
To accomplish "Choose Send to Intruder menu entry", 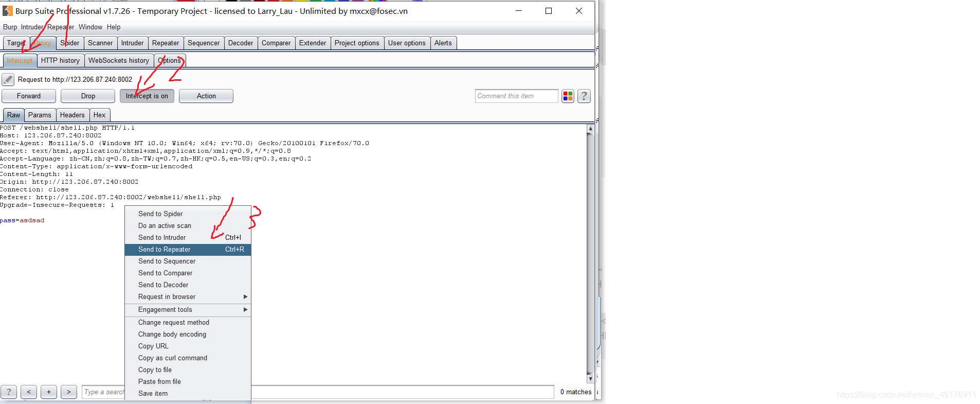I will point(188,238).
